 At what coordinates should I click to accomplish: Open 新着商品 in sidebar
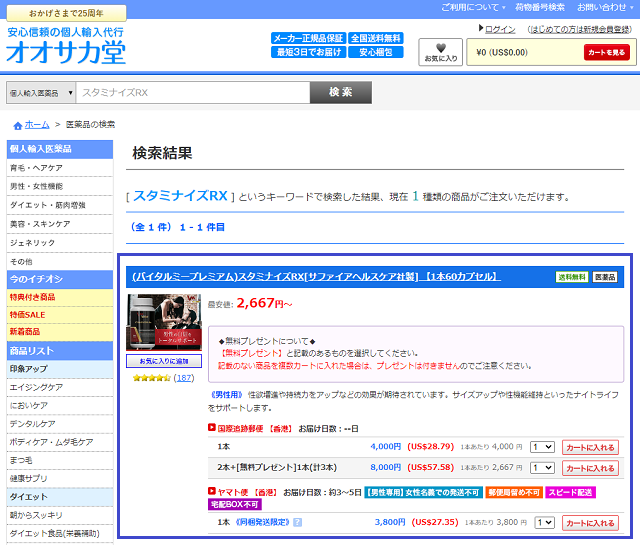[60, 332]
